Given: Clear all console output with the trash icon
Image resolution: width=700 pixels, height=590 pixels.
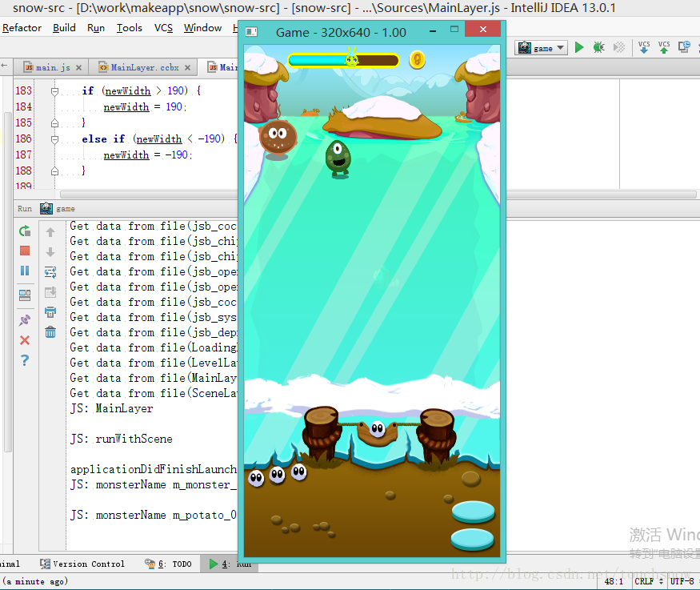Looking at the screenshot, I should (x=50, y=332).
